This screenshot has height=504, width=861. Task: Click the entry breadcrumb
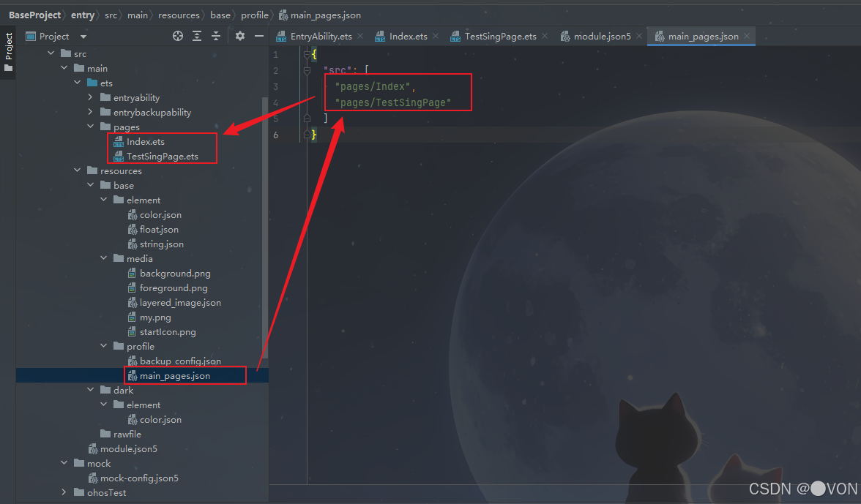[82, 15]
